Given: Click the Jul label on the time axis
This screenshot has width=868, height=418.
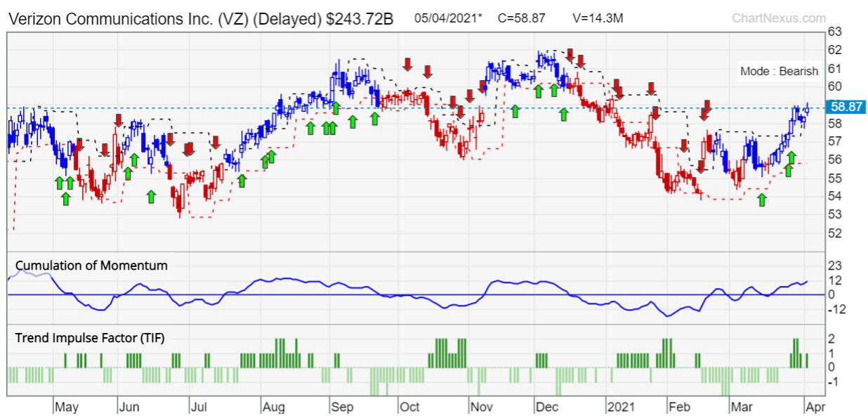Looking at the screenshot, I should (x=199, y=407).
